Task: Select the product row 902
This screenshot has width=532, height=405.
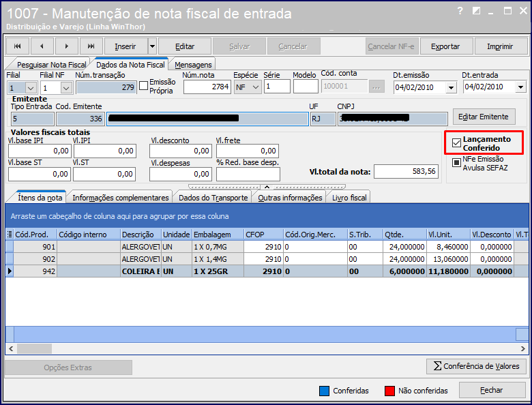Action: tap(267, 259)
